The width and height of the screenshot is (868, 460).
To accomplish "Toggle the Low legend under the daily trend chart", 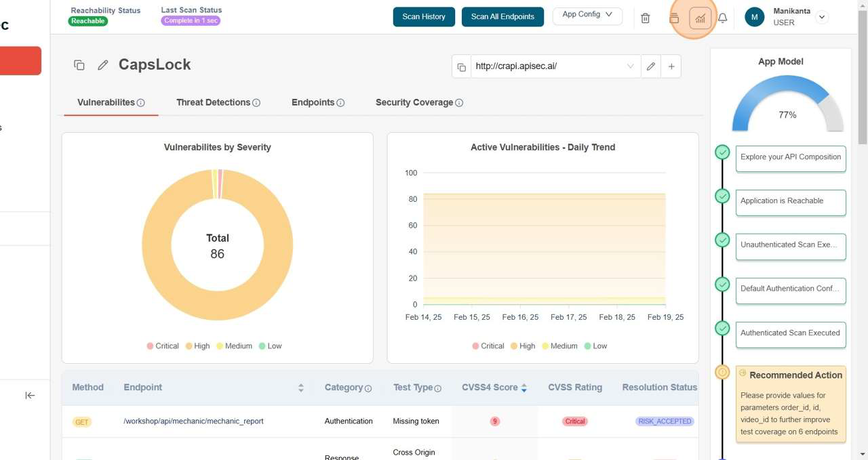I will [595, 346].
